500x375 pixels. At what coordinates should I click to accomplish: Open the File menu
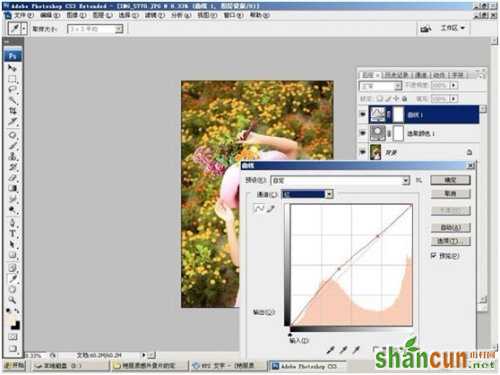(23, 15)
